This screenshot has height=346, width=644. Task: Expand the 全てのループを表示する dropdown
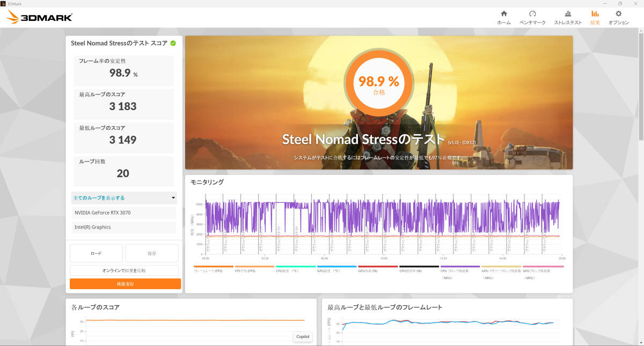coord(124,198)
